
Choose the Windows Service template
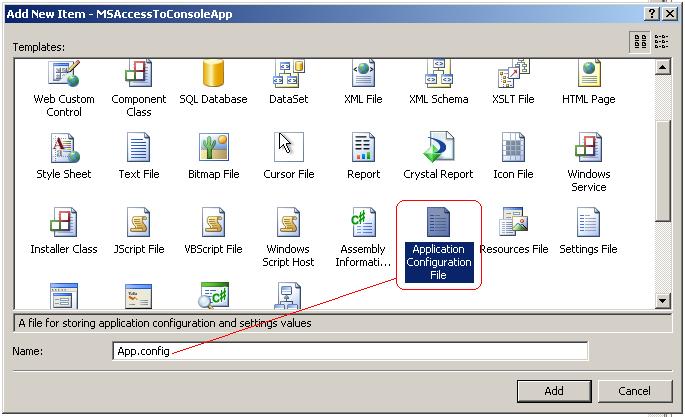point(588,151)
